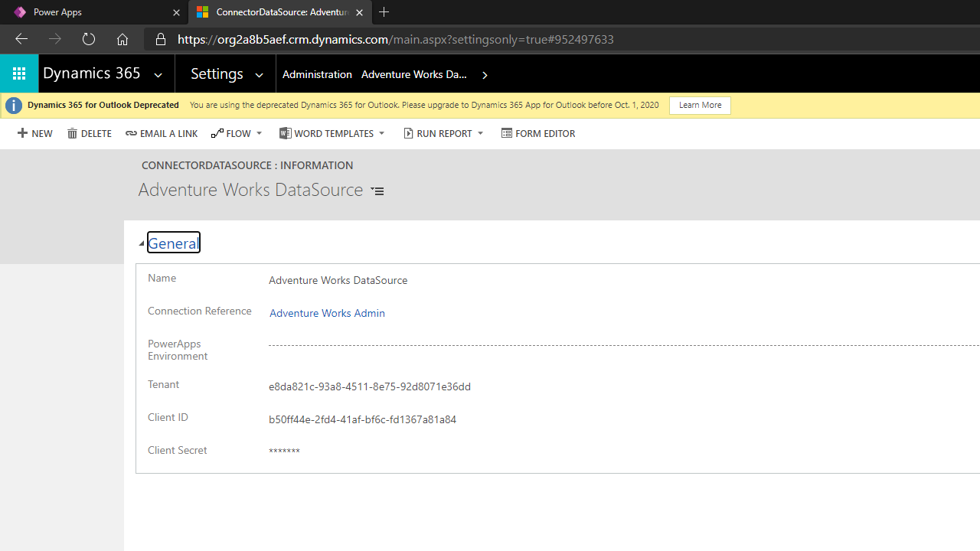Click the info icon in the notification bar

click(13, 106)
